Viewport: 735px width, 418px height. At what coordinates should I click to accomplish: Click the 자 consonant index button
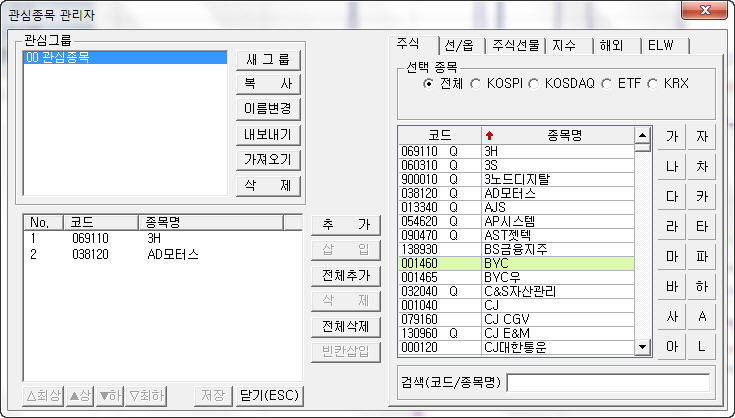pyautogui.click(x=702, y=136)
